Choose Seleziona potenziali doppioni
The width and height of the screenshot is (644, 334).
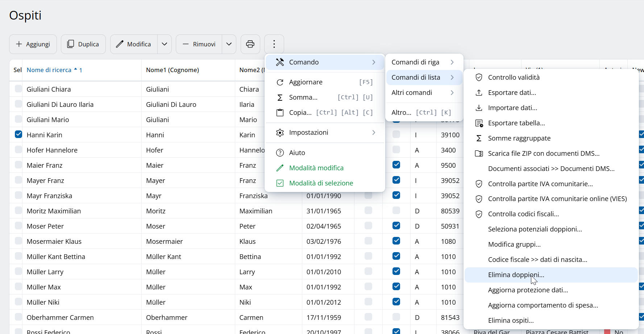click(x=551, y=229)
